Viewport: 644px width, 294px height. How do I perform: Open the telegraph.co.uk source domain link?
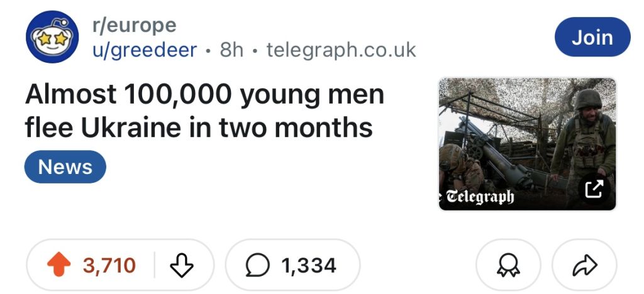341,50
